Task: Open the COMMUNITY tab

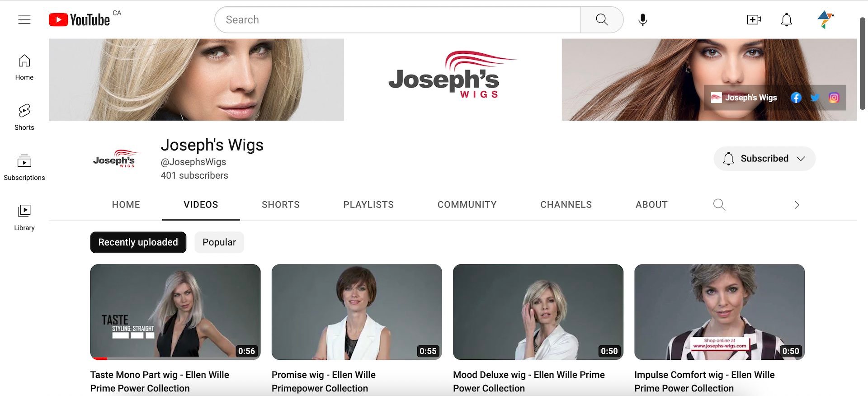Action: pyautogui.click(x=467, y=205)
